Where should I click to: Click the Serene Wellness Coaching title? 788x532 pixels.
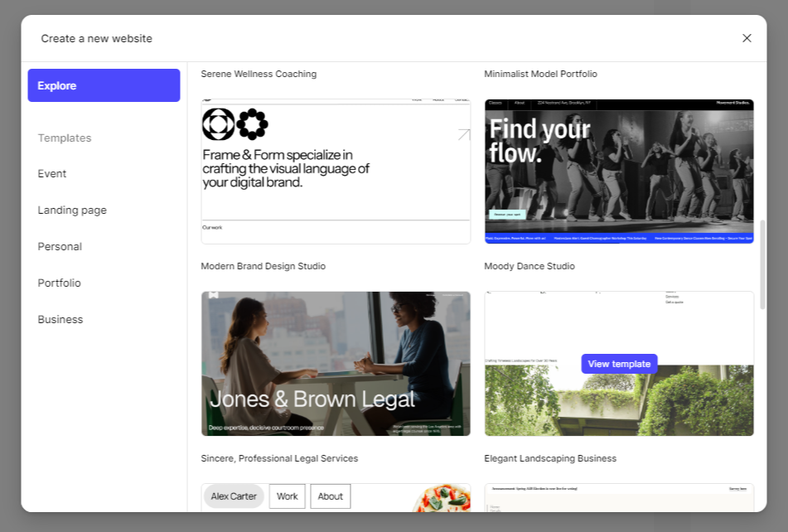point(259,74)
